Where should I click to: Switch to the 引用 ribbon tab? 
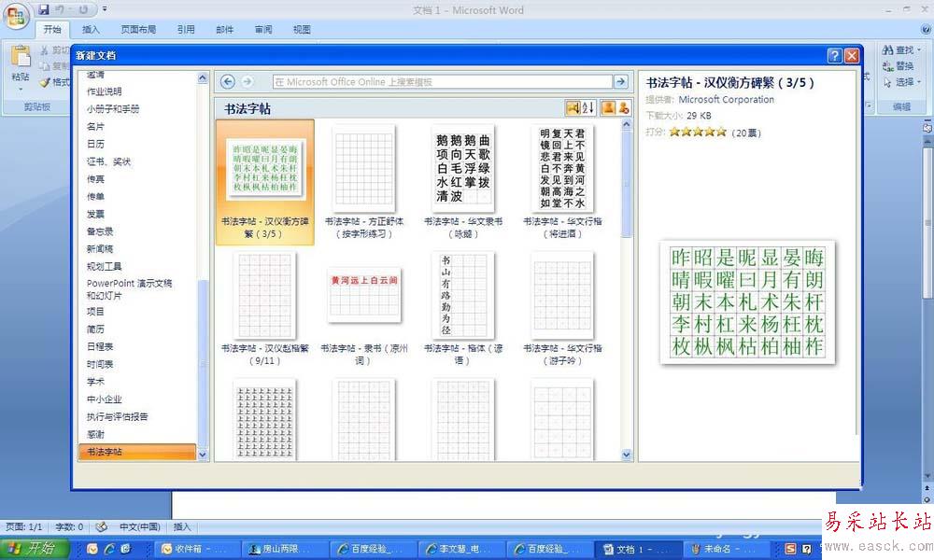pos(186,29)
